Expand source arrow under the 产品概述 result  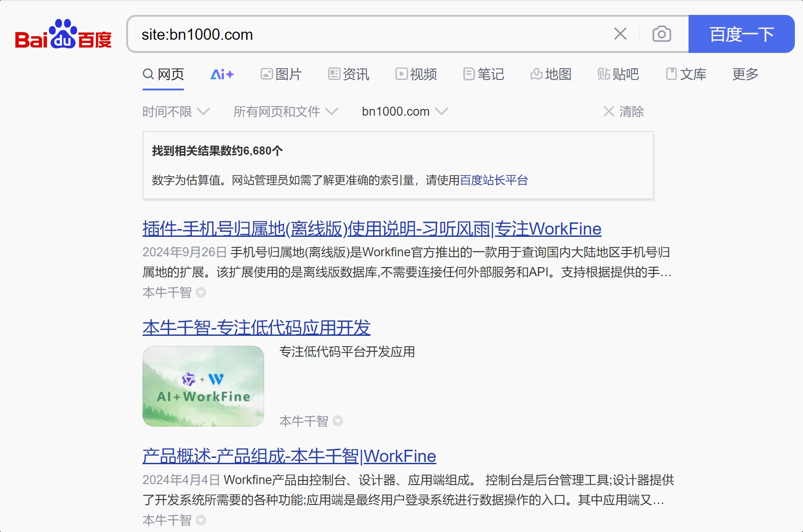pyautogui.click(x=201, y=520)
